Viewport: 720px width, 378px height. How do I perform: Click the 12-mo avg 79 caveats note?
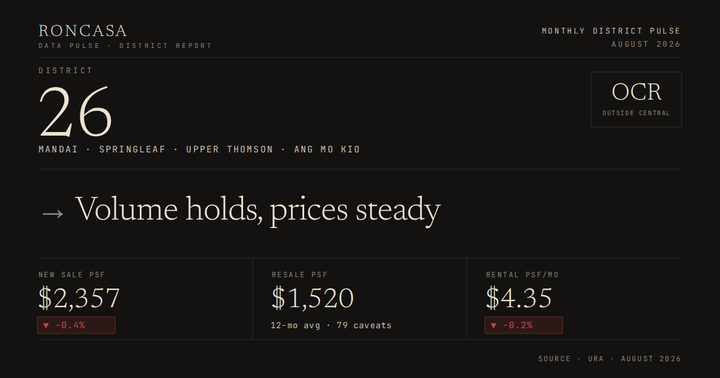point(331,325)
